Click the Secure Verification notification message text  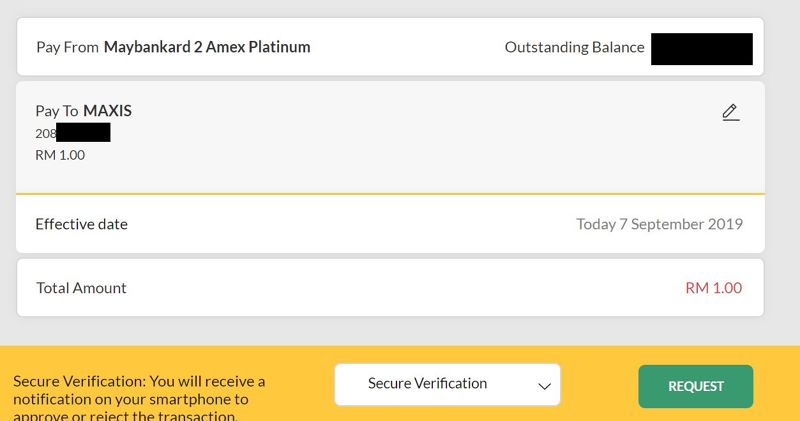139,397
